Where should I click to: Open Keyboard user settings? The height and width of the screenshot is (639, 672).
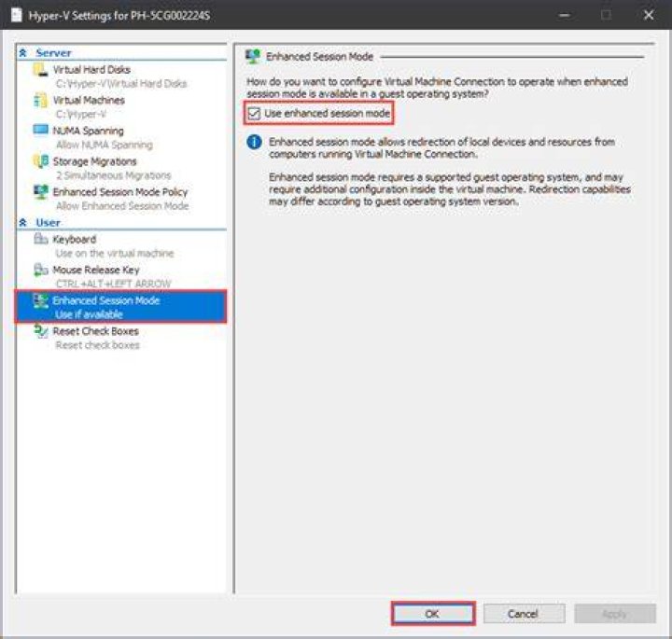coord(74,239)
